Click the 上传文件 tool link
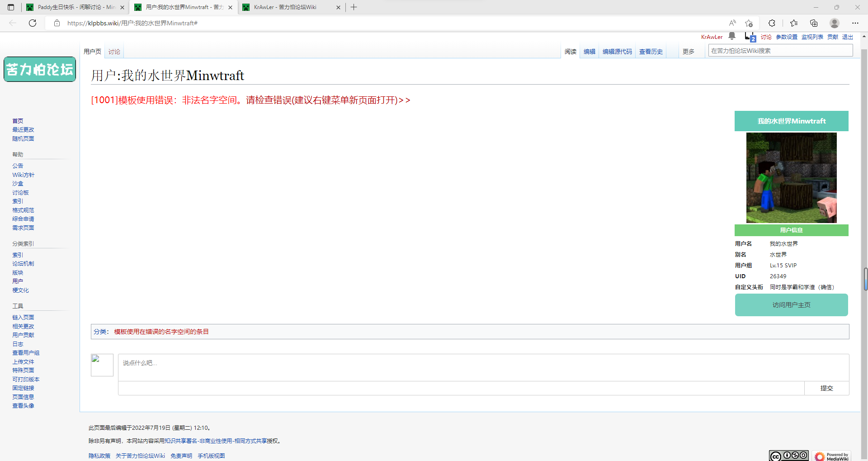This screenshot has width=868, height=461. pos(23,362)
